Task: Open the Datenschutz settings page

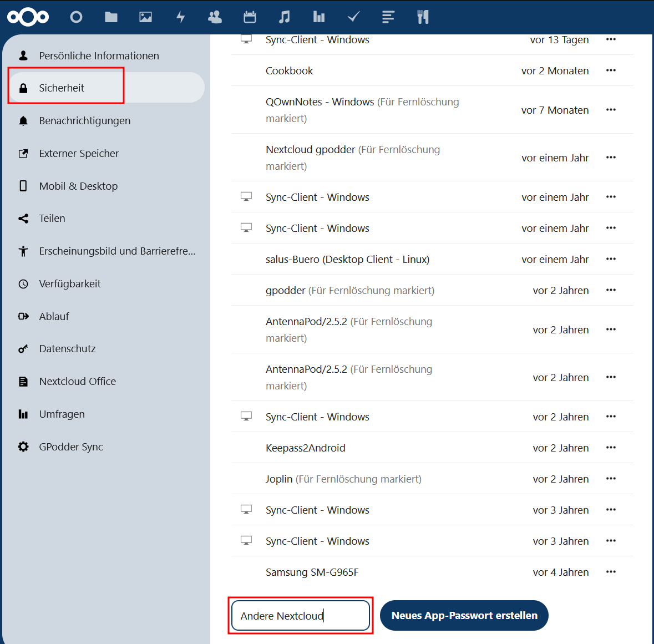Action: [67, 349]
